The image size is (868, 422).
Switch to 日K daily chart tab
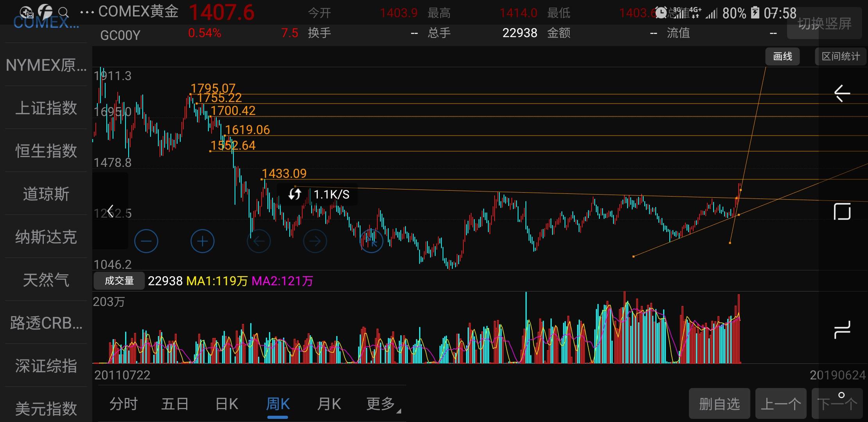pos(227,404)
